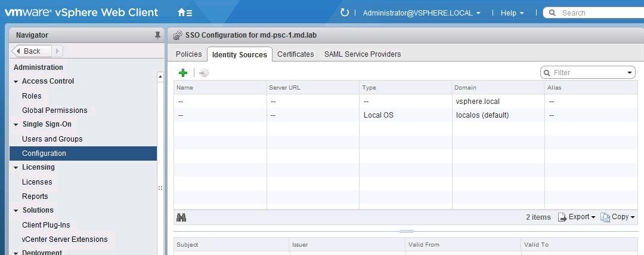This screenshot has width=644, height=255.
Task: Refresh the vSphere Web Client view
Action: 344,13
